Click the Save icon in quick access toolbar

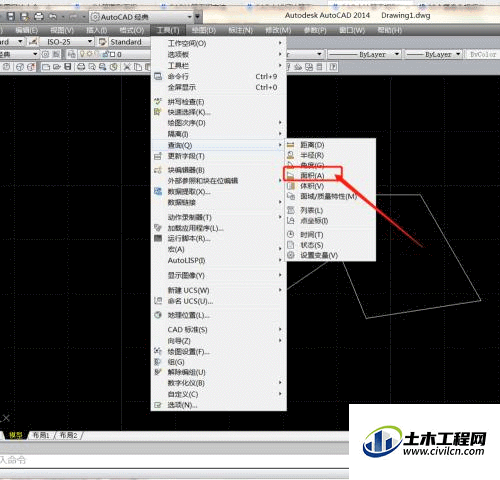(11, 17)
